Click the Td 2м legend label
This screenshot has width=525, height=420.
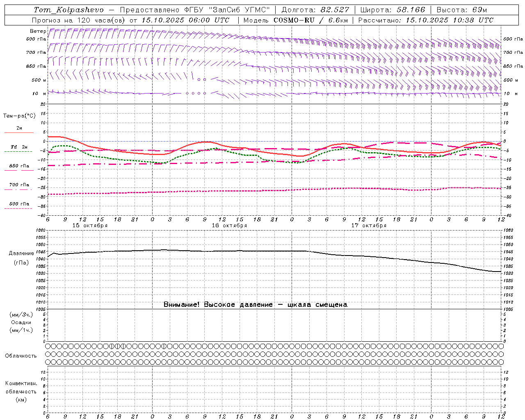click(19, 147)
